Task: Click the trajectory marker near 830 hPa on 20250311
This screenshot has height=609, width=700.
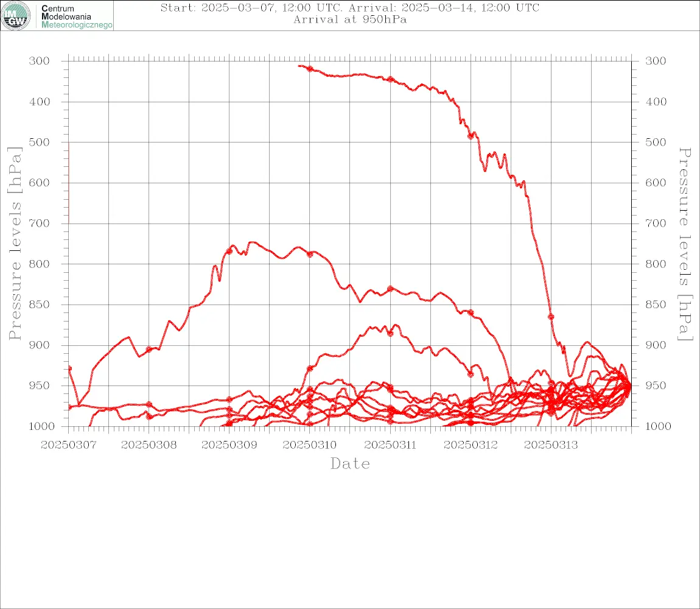Action: tap(390, 289)
